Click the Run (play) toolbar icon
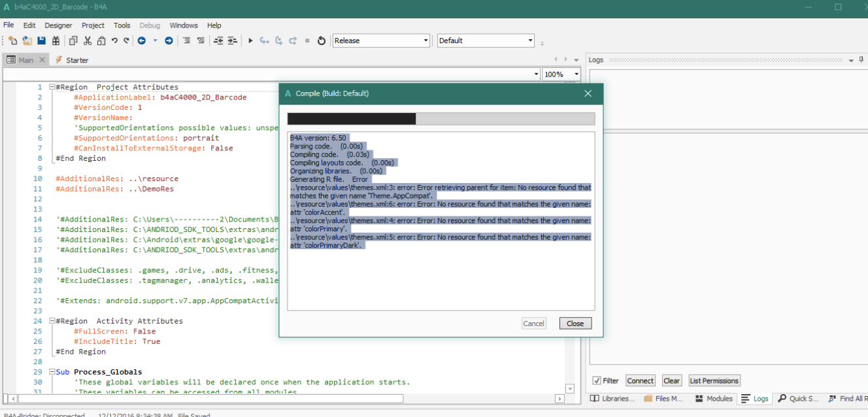Viewport: 868px width, 417px height. 250,41
